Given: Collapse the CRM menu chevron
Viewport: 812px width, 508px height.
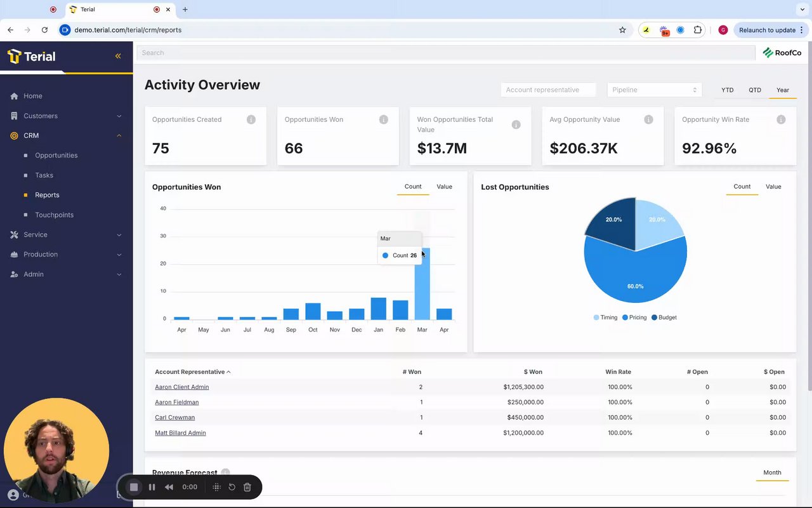Looking at the screenshot, I should (x=119, y=135).
